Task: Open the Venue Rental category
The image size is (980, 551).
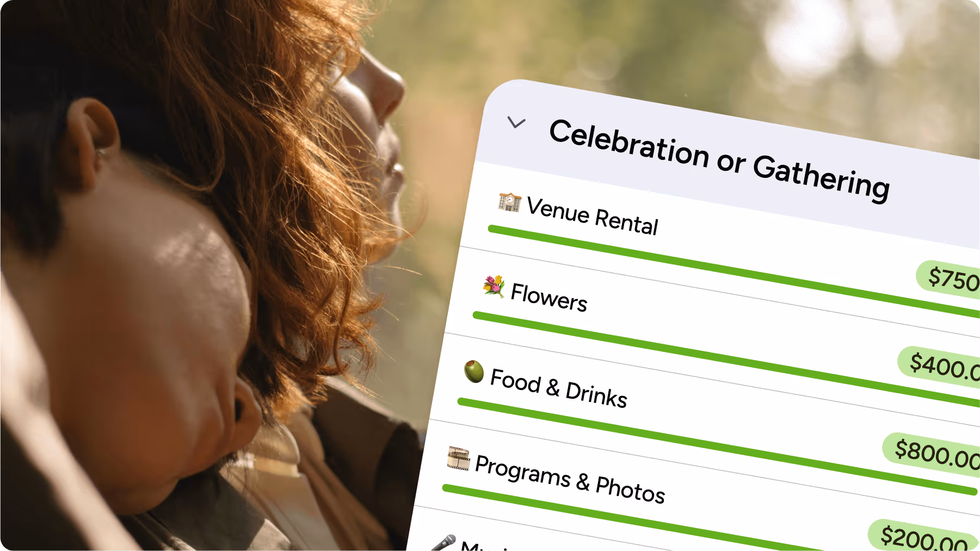Action: [592, 215]
